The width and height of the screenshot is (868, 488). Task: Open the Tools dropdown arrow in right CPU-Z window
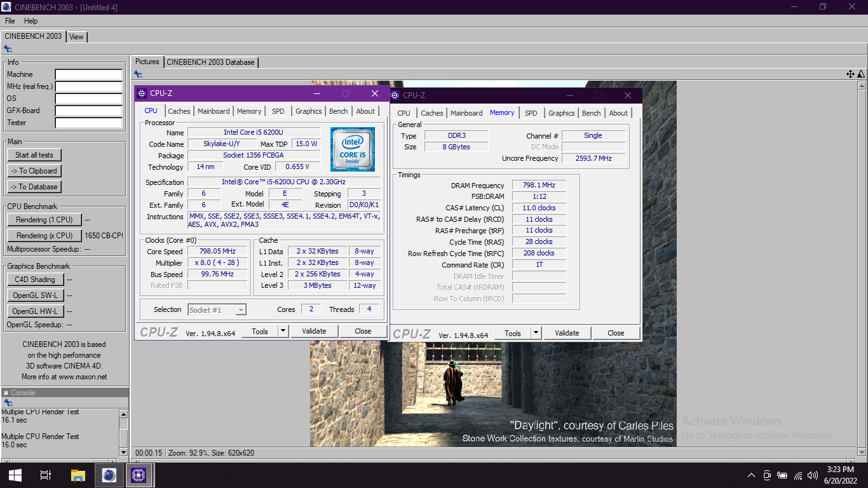click(x=536, y=333)
